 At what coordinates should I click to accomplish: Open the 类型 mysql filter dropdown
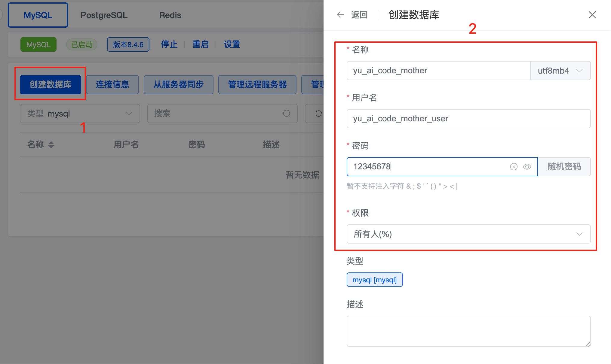tap(80, 114)
